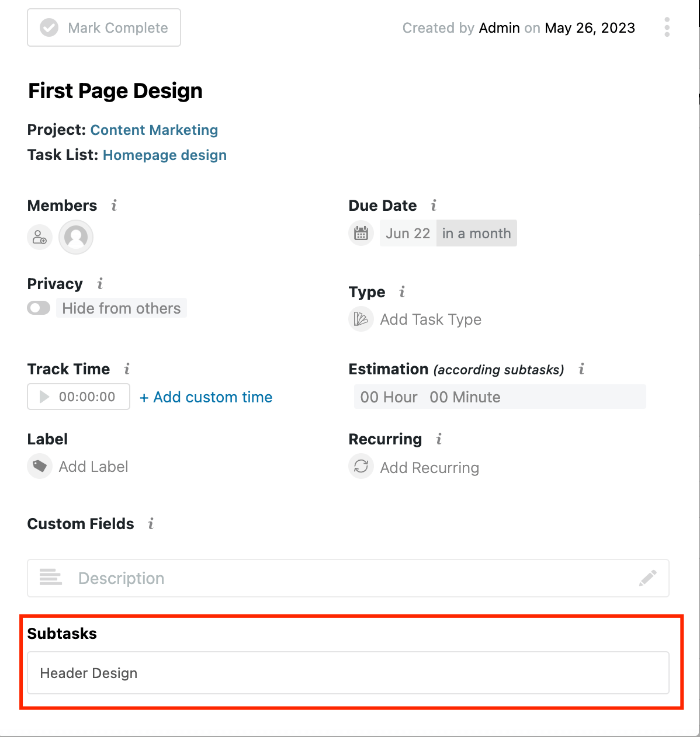Open Add Task Type selector

tap(431, 319)
